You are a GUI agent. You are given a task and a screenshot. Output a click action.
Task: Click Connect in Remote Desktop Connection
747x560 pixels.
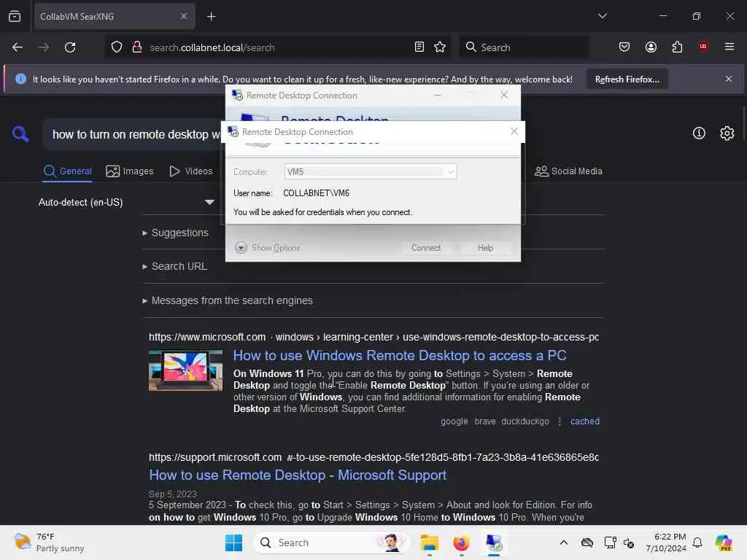pos(426,248)
